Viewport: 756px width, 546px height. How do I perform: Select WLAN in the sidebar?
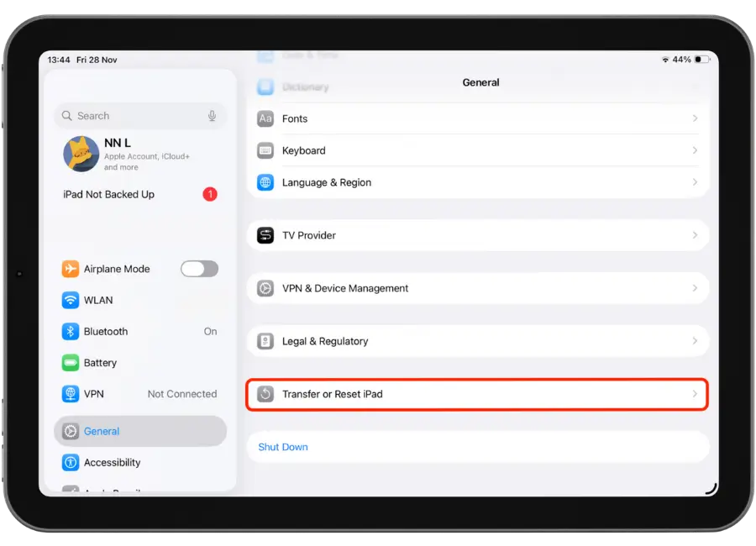point(98,300)
